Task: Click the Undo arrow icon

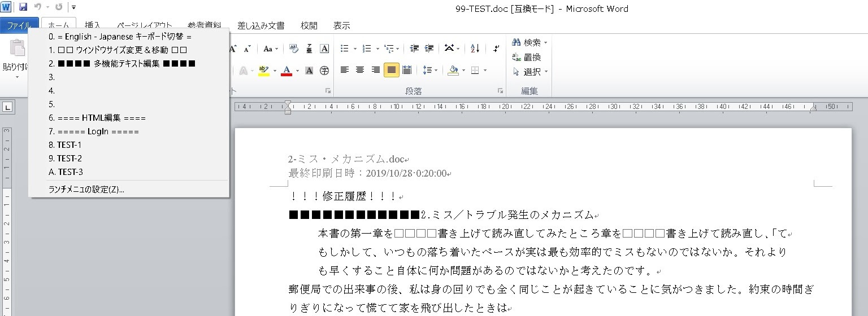Action: [37, 7]
